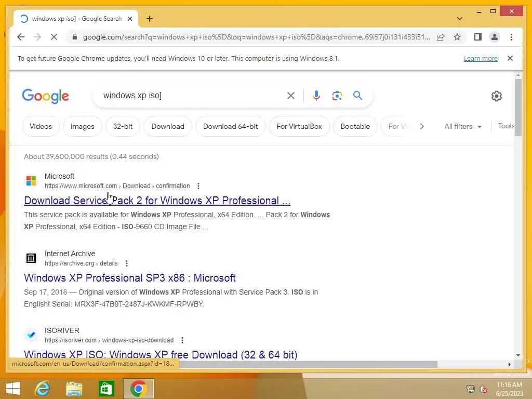Click the Internet Archive favicon
532x399 pixels.
(31, 258)
